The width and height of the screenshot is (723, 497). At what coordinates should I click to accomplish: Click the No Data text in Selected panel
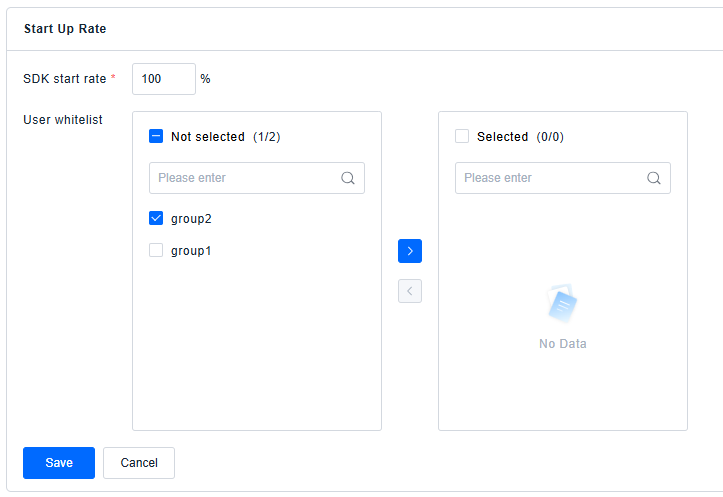pyautogui.click(x=563, y=344)
